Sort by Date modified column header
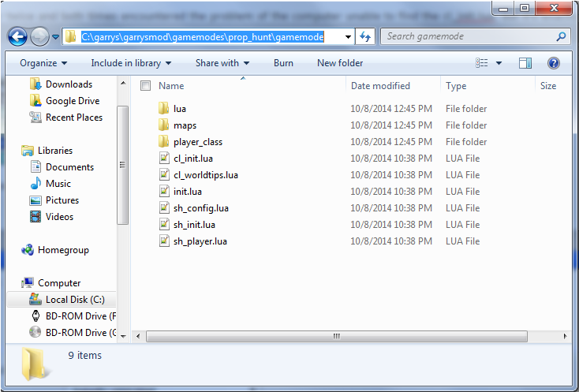The width and height of the screenshot is (579, 392). tap(380, 86)
